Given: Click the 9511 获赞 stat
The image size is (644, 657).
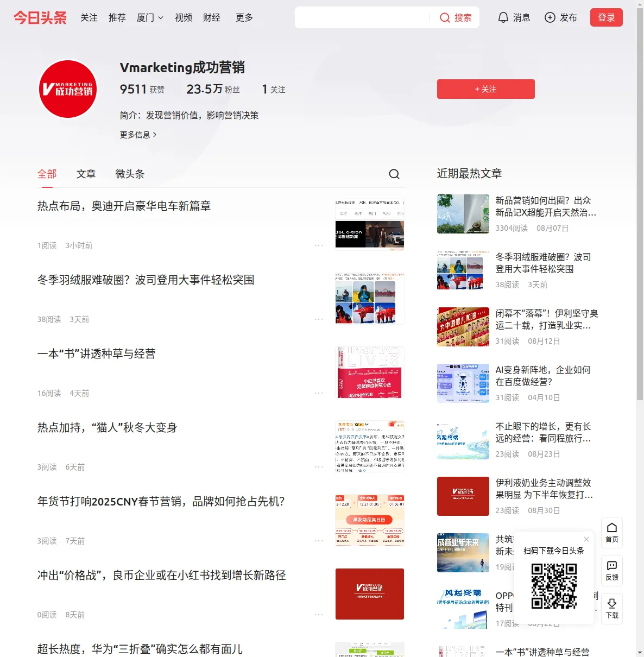Looking at the screenshot, I should pos(142,89).
